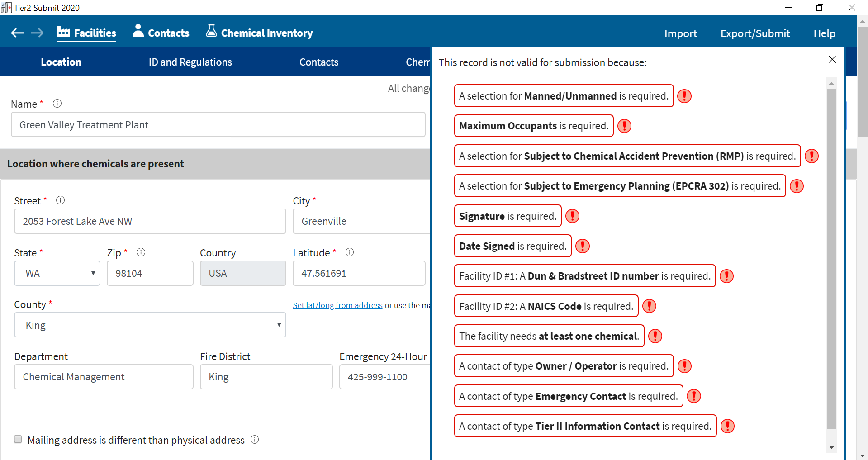Go to the Manned/Unmanned required error

pyautogui.click(x=564, y=96)
